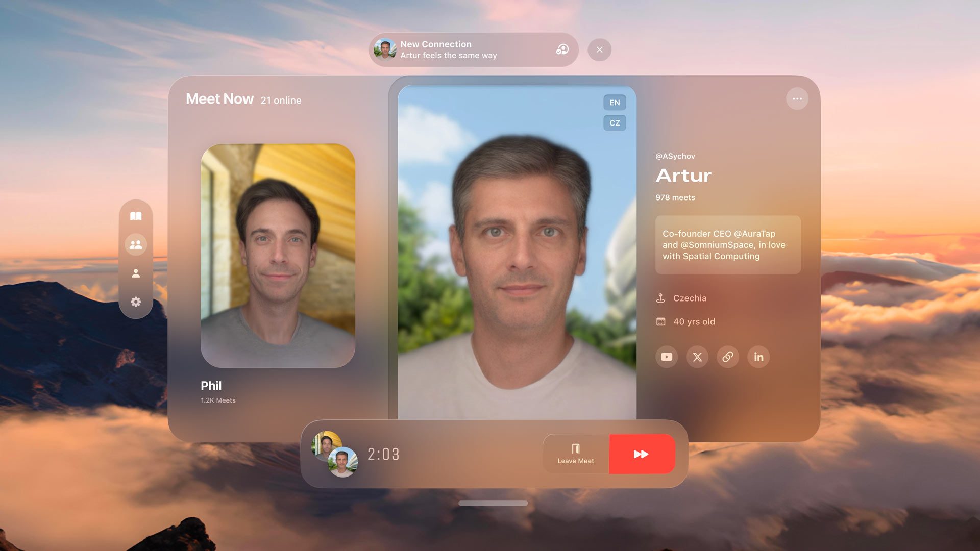Select the highlighted people toggle in sidebar

tap(136, 244)
